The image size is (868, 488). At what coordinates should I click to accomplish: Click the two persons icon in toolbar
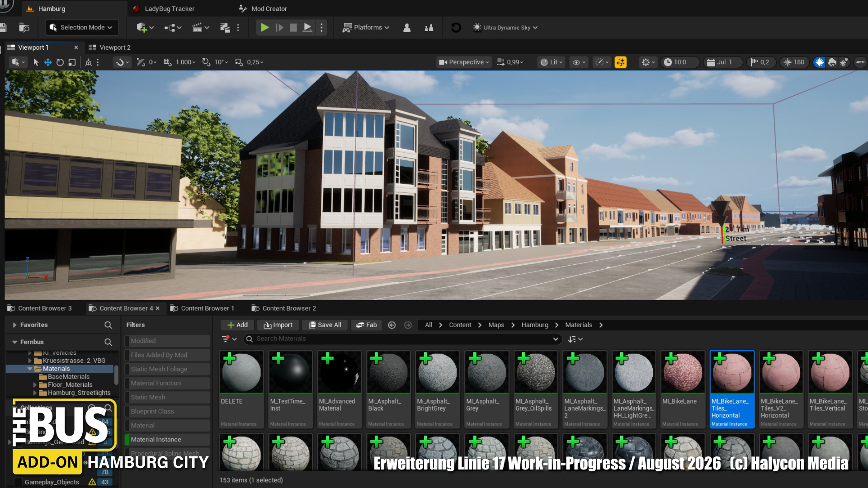coord(429,28)
